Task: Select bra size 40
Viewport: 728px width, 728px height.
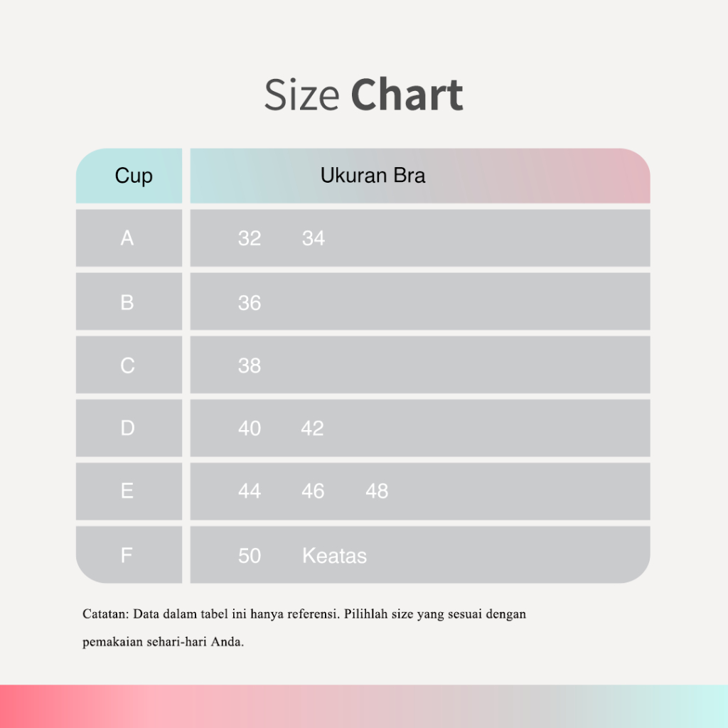Action: (250, 429)
